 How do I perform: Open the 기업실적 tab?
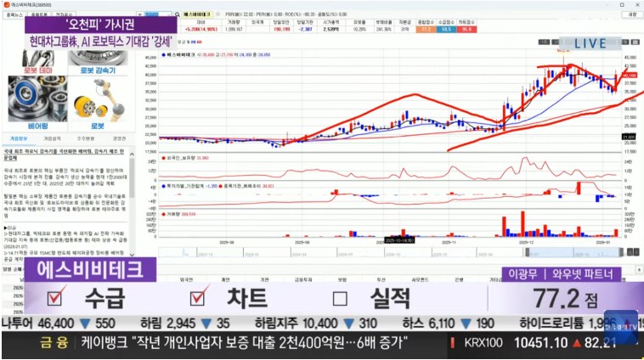point(52,138)
